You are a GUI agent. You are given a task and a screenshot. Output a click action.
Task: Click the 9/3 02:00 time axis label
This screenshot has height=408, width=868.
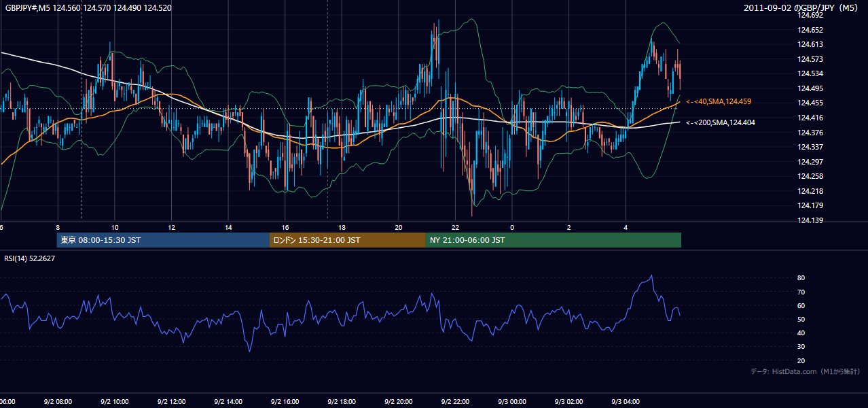[x=569, y=402]
